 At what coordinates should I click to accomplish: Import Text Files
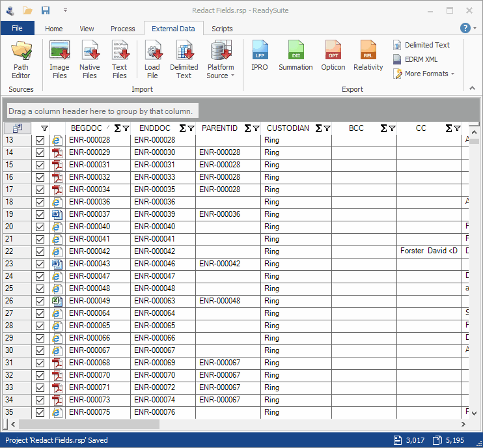point(120,60)
